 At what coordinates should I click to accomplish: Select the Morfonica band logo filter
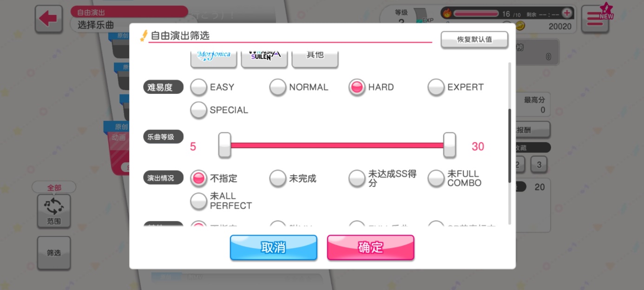214,55
